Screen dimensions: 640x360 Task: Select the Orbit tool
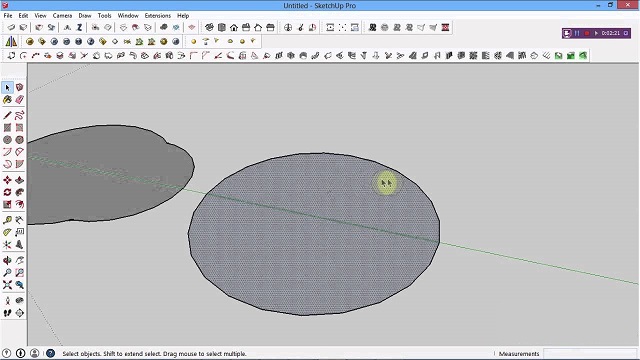click(x=7, y=260)
